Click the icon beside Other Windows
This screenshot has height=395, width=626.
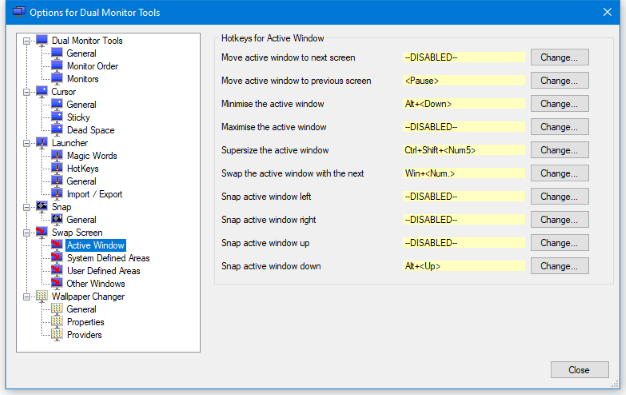[x=57, y=283]
